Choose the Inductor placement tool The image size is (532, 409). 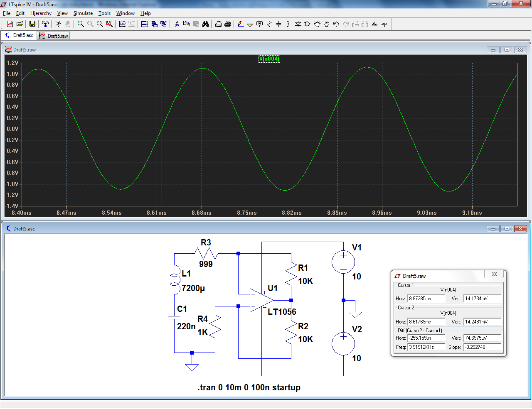(288, 24)
